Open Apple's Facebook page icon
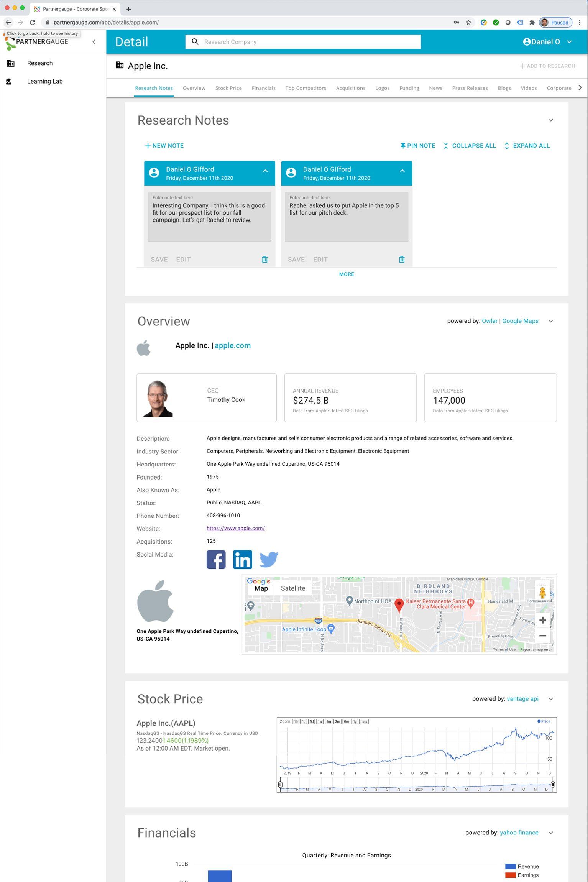The image size is (588, 882). 216,560
